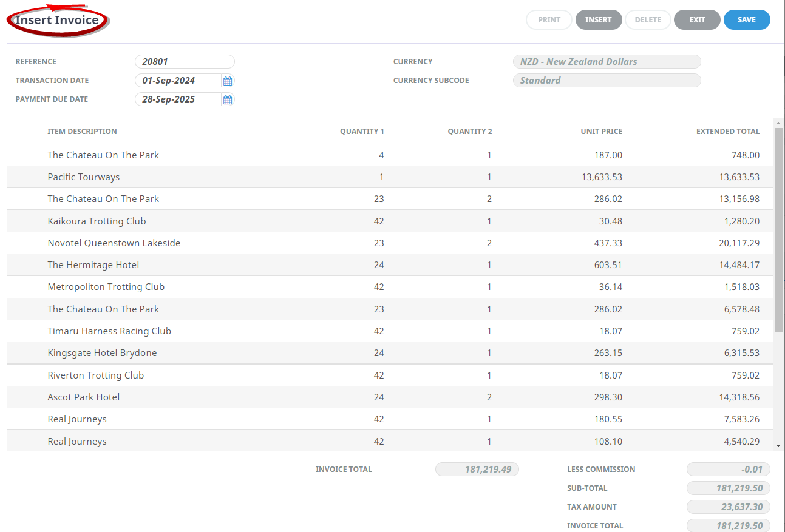Screen dimensions: 785x532
Task: Click the scroll down arrow of item list
Action: coord(778,446)
